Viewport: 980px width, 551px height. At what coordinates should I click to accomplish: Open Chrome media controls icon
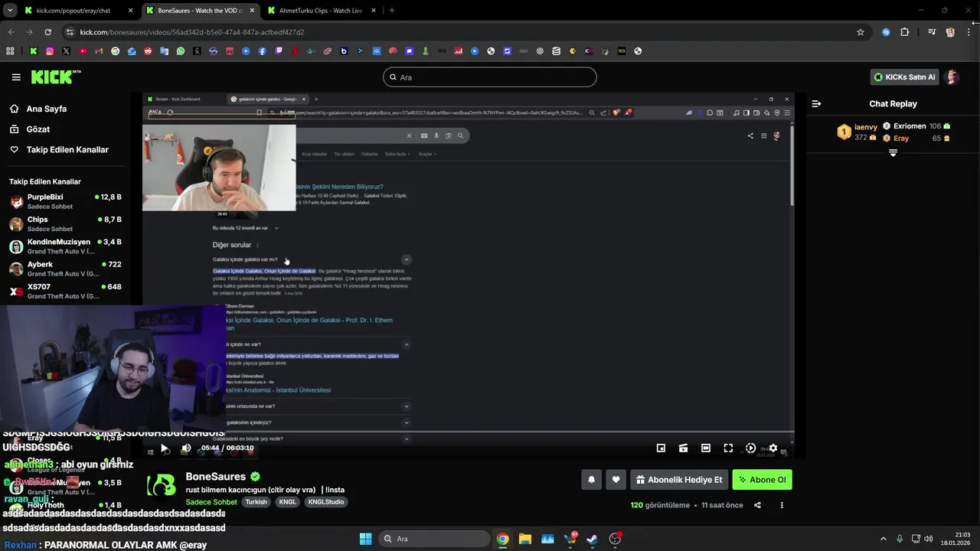pyautogui.click(x=932, y=32)
